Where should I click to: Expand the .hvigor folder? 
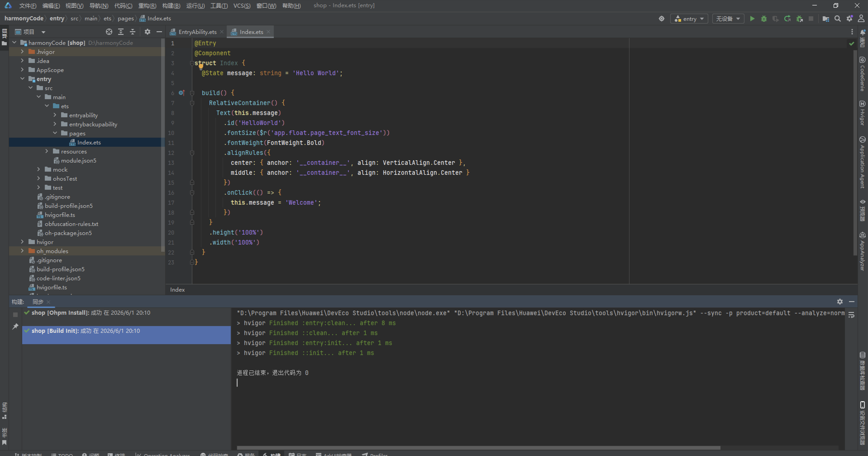22,52
